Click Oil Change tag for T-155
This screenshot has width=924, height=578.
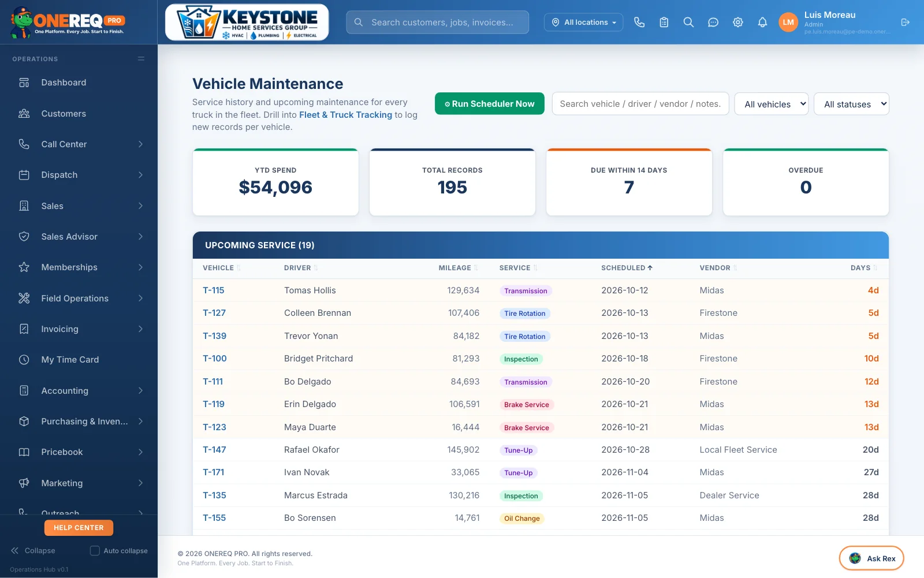(522, 519)
